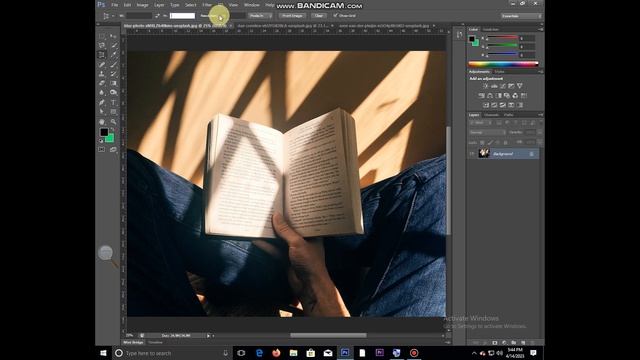Select the Eraser tool
Screen dimensions: 640x360
101,83
